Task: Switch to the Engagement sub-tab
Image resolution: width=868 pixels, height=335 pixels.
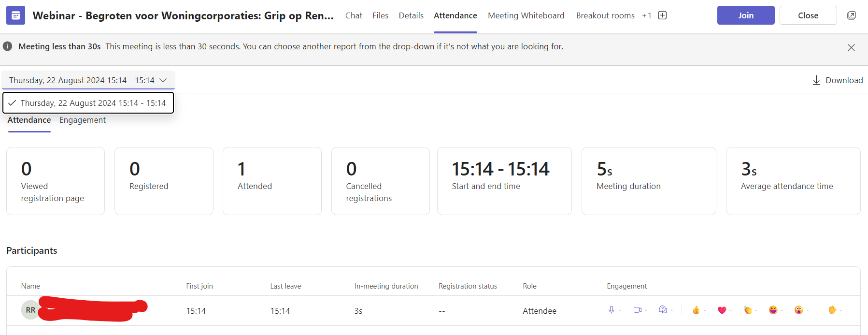Action: (x=83, y=120)
